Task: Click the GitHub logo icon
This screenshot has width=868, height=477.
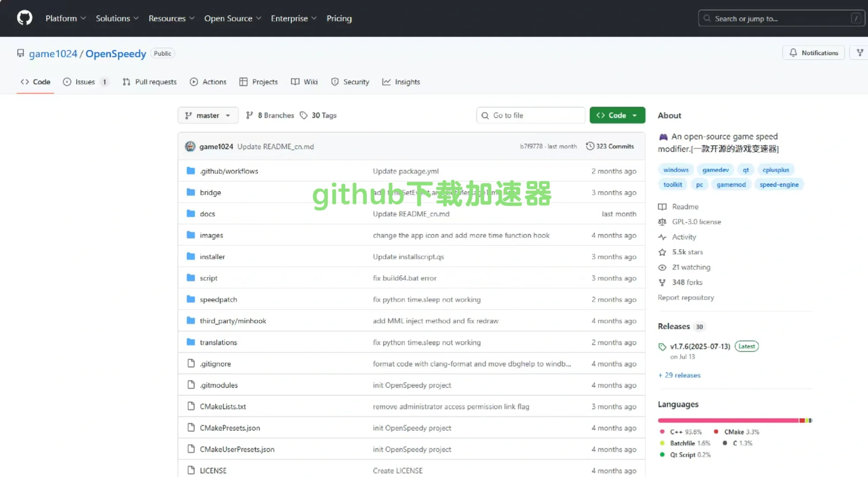Action: 24,18
